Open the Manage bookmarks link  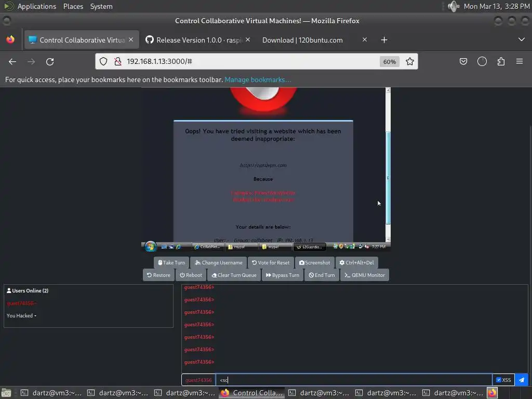tap(258, 79)
